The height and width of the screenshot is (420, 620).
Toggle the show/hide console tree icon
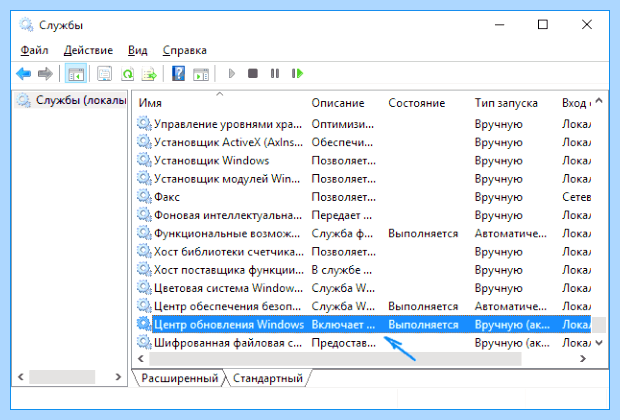[76, 74]
